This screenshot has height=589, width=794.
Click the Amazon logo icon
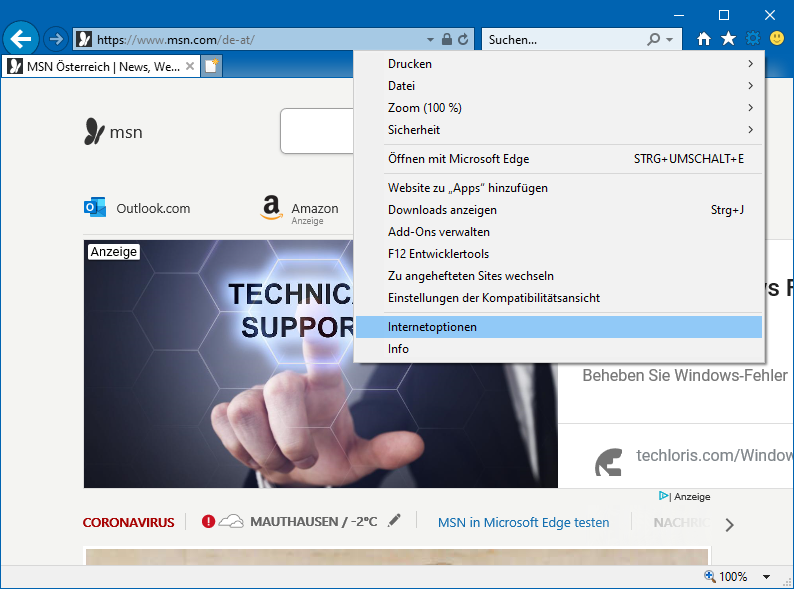click(271, 208)
